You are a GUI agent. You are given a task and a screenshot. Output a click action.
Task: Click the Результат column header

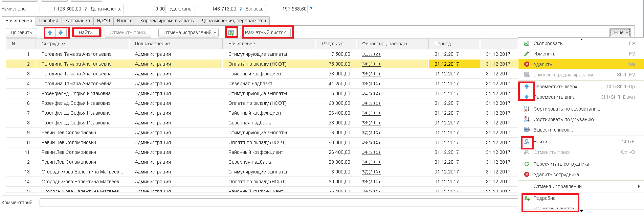click(x=336, y=44)
